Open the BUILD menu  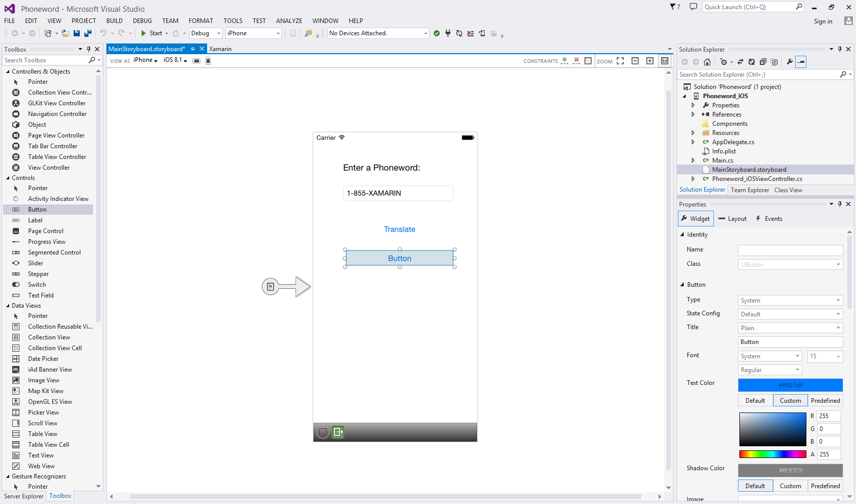click(x=114, y=21)
